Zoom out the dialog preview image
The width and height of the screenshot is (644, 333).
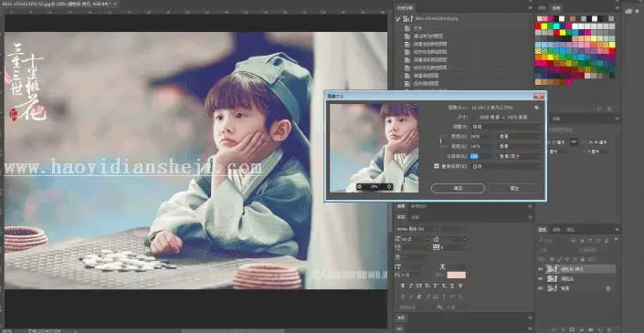360,187
